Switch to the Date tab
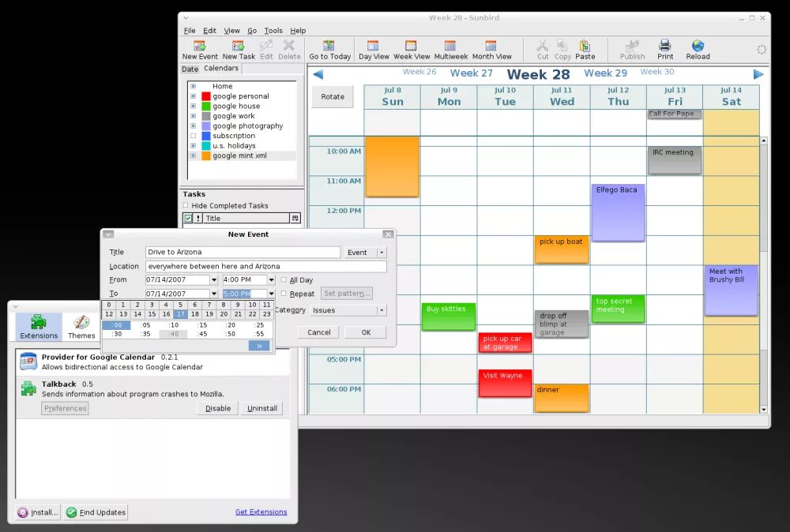 point(190,69)
